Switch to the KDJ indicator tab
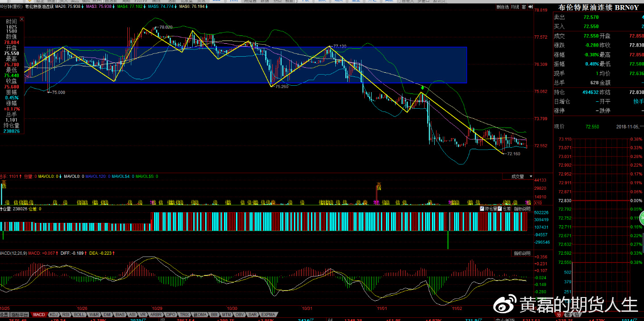The height and width of the screenshot is (321, 644). 54,315
